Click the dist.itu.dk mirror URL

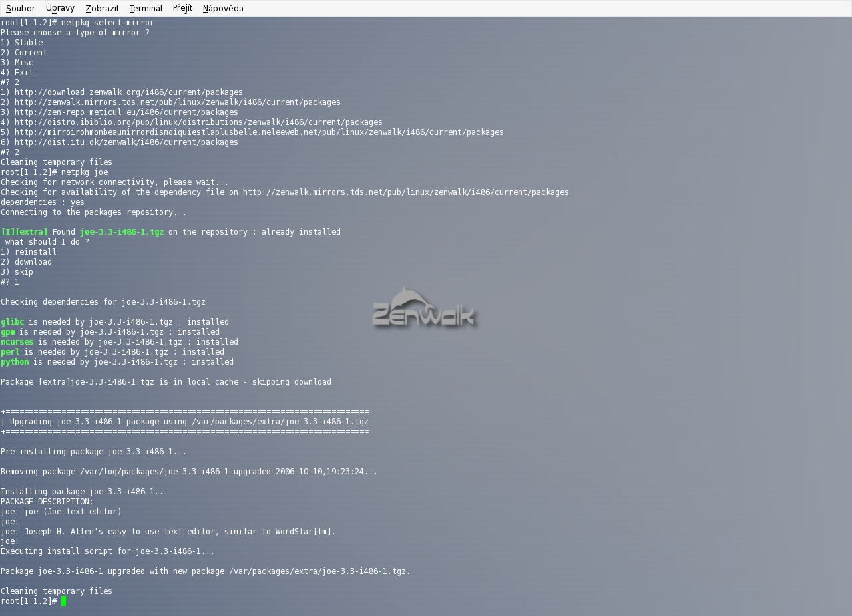[126, 142]
